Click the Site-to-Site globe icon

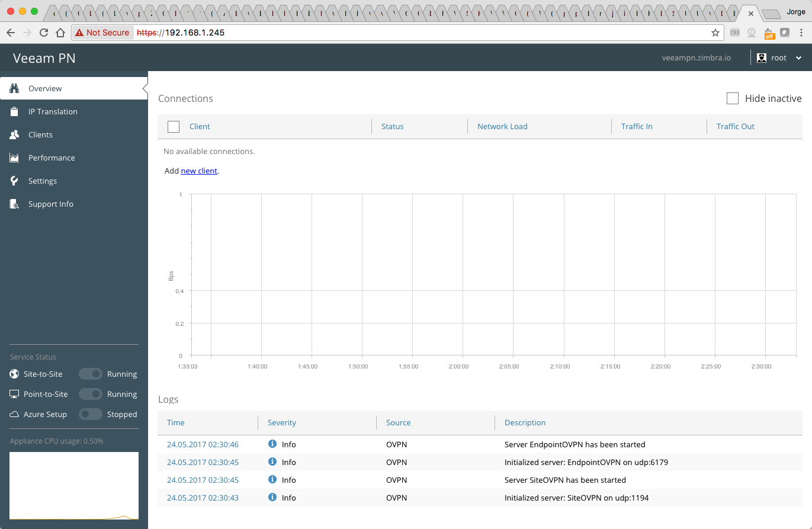click(x=14, y=374)
